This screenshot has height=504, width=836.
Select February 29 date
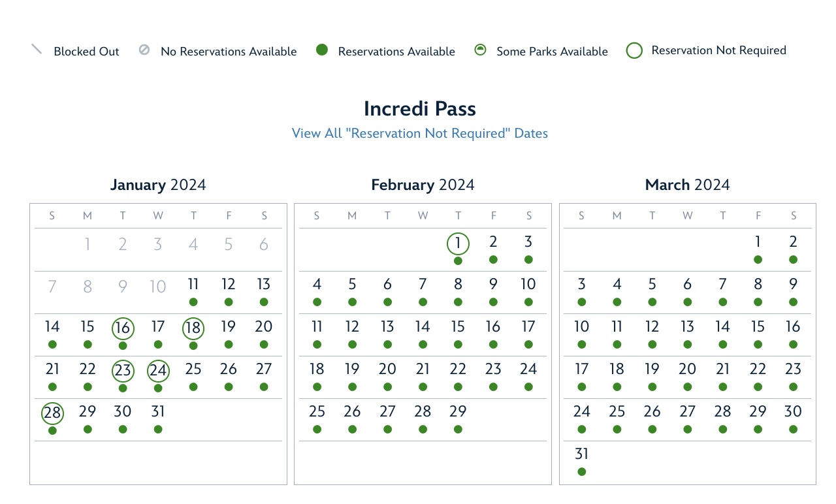point(458,411)
